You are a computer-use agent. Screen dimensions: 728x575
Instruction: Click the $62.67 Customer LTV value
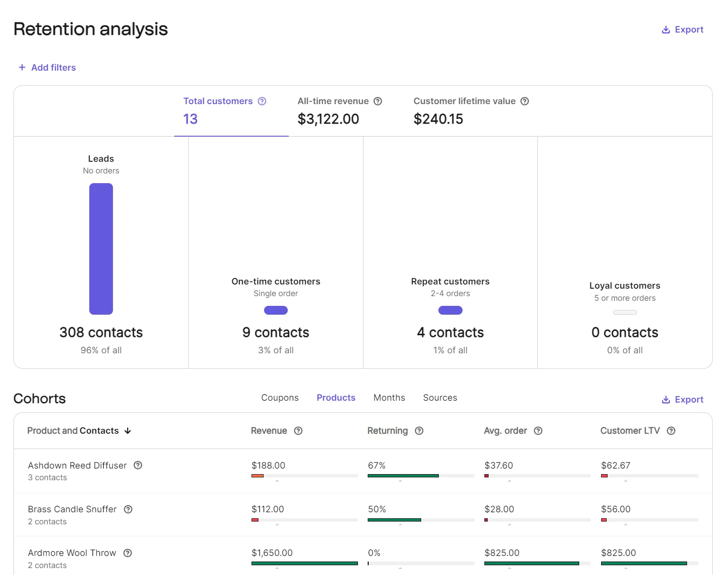tap(615, 465)
